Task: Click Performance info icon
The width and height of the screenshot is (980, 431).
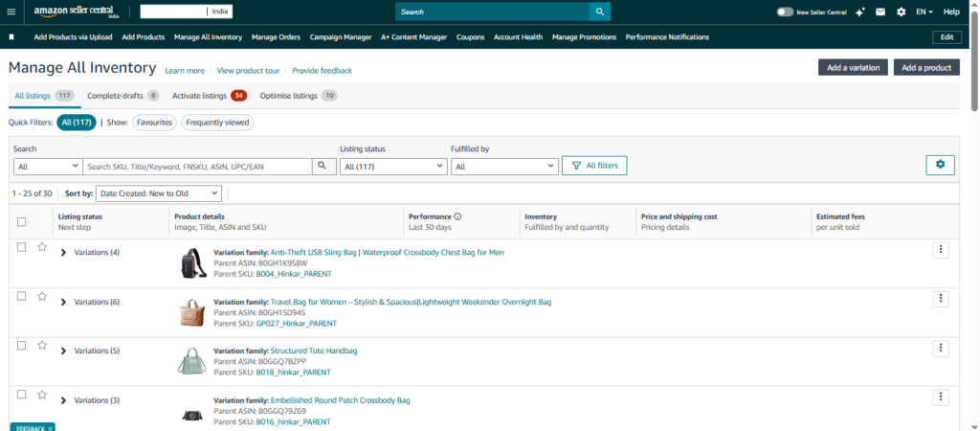Action: point(457,216)
